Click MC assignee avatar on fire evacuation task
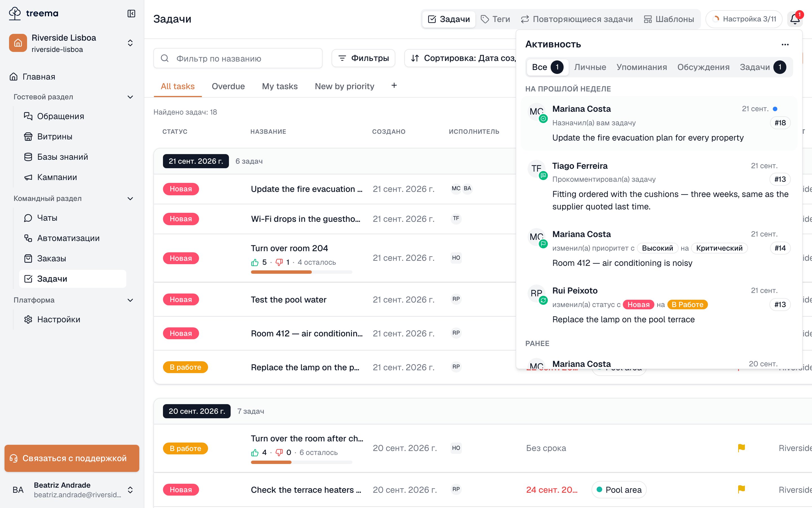The width and height of the screenshot is (812, 508). coord(456,189)
